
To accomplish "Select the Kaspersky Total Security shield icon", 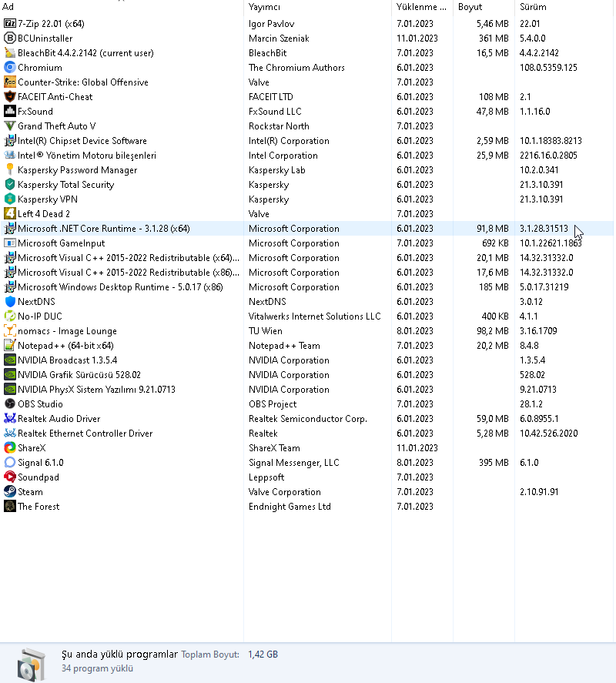I will tap(9, 184).
